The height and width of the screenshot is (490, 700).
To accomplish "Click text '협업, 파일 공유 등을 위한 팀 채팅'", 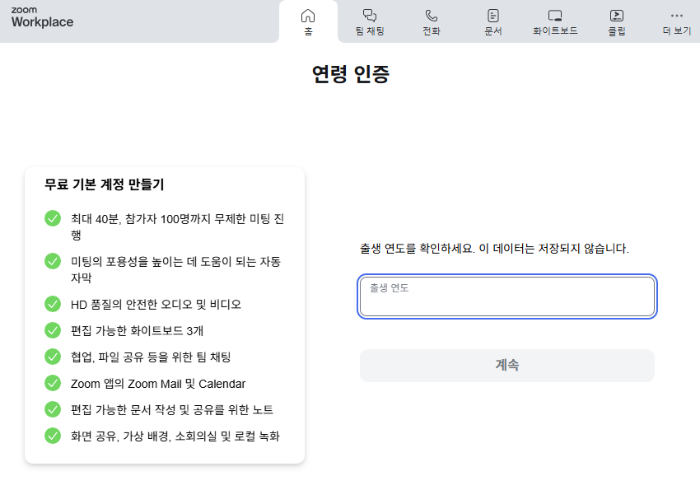I will click(150, 357).
